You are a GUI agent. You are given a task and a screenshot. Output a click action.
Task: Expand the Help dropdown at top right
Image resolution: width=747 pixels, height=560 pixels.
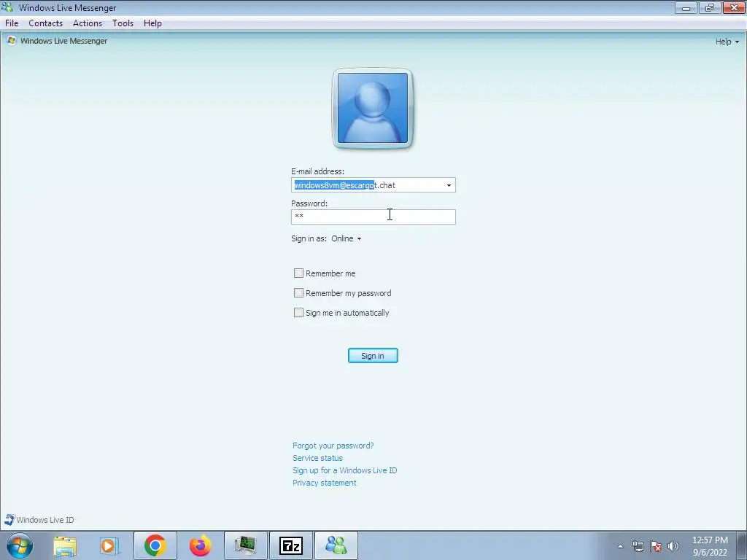(x=727, y=42)
